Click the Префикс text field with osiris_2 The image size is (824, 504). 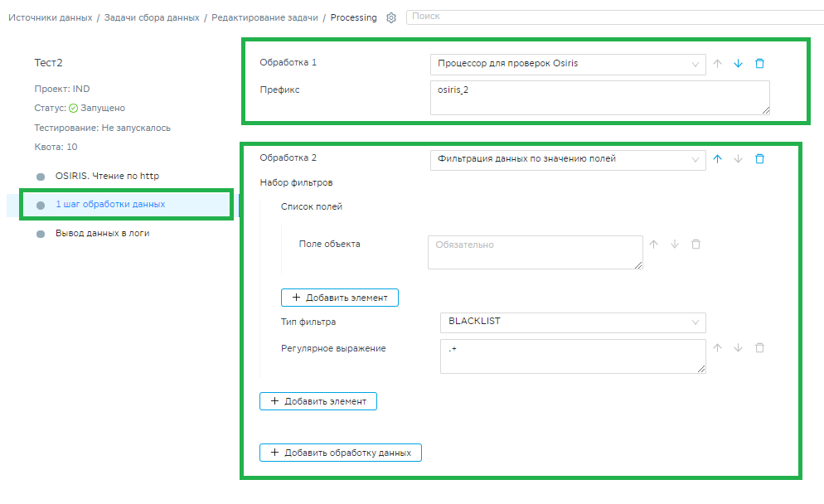[x=599, y=97]
